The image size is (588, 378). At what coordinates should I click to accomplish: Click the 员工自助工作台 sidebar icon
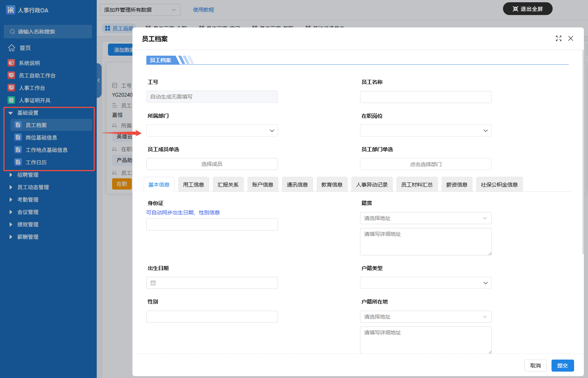pyautogui.click(x=11, y=75)
